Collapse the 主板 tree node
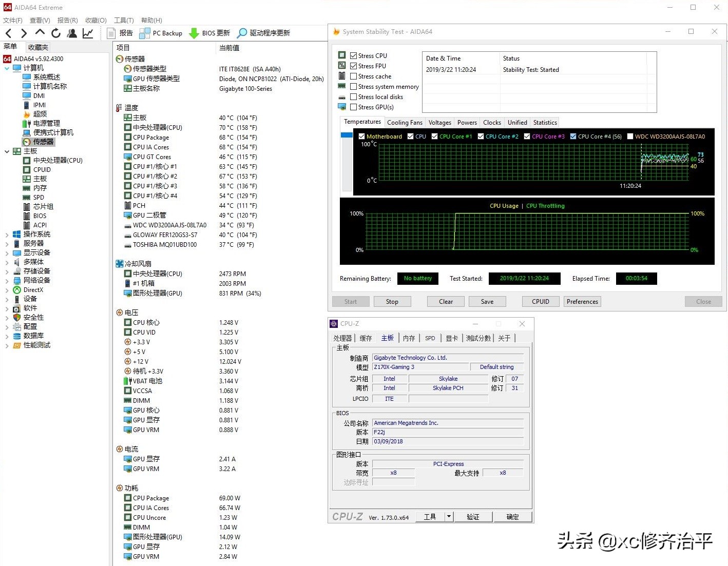The image size is (728, 566). [x=7, y=151]
